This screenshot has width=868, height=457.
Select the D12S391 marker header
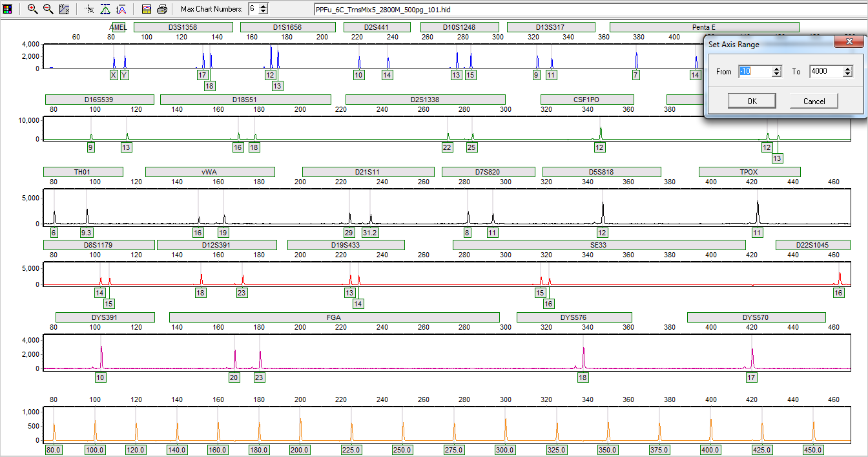(x=216, y=245)
